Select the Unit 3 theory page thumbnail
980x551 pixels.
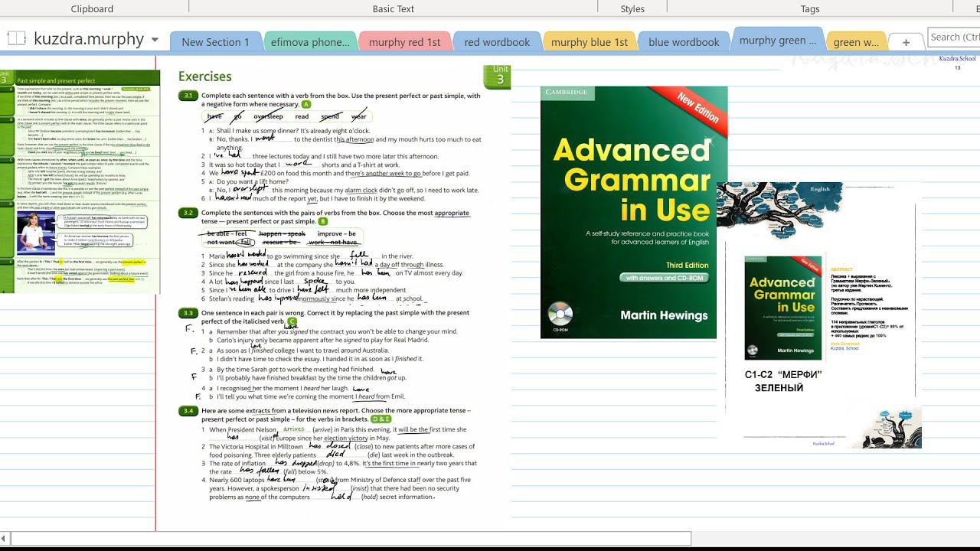point(80,181)
